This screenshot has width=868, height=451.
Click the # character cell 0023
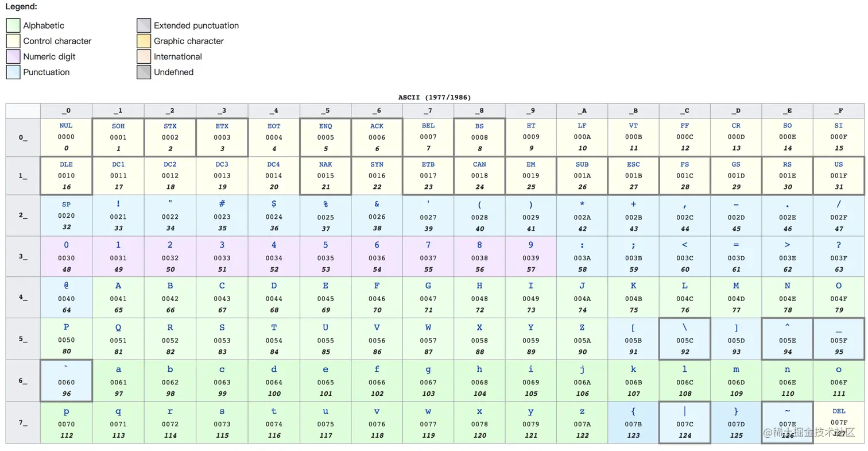222,215
